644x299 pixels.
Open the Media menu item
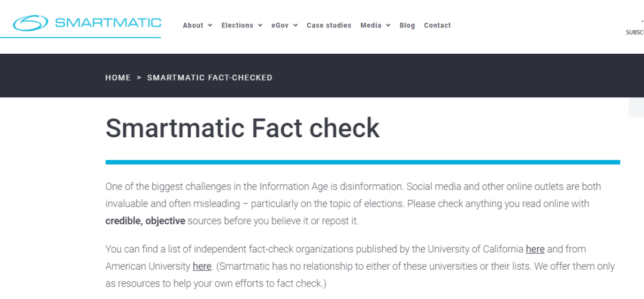(x=371, y=25)
